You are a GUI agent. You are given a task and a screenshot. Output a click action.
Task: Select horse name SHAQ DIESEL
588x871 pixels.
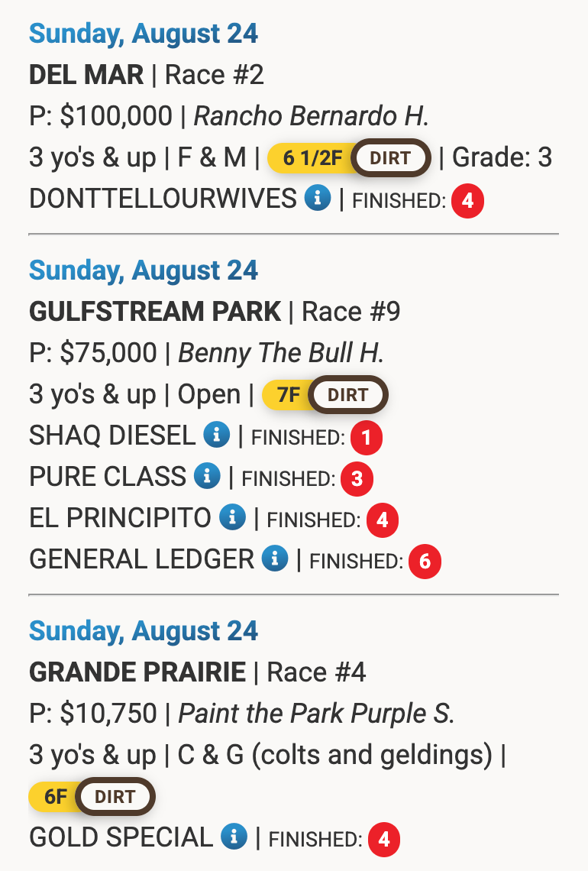[112, 435]
